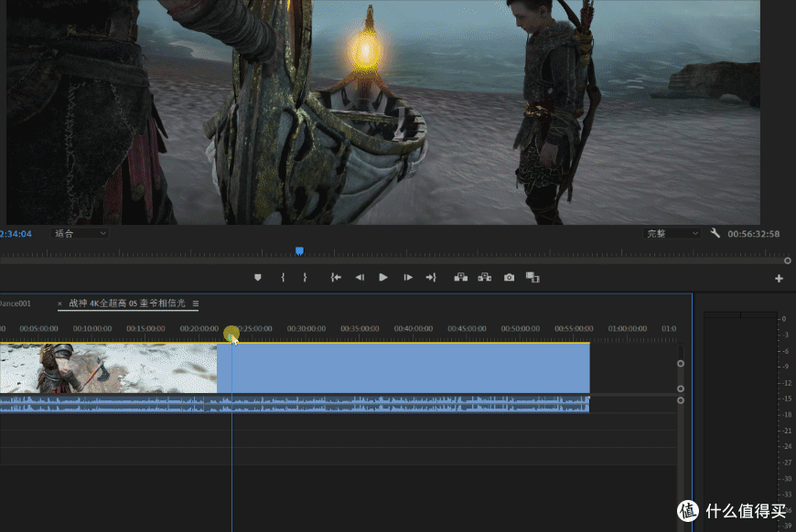796x532 pixels.
Task: Open the button editor plus icon
Action: tap(779, 279)
